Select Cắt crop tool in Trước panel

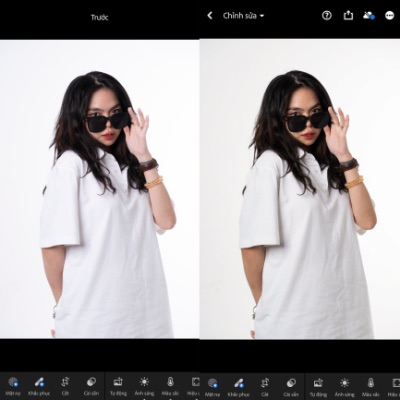[x=65, y=386]
